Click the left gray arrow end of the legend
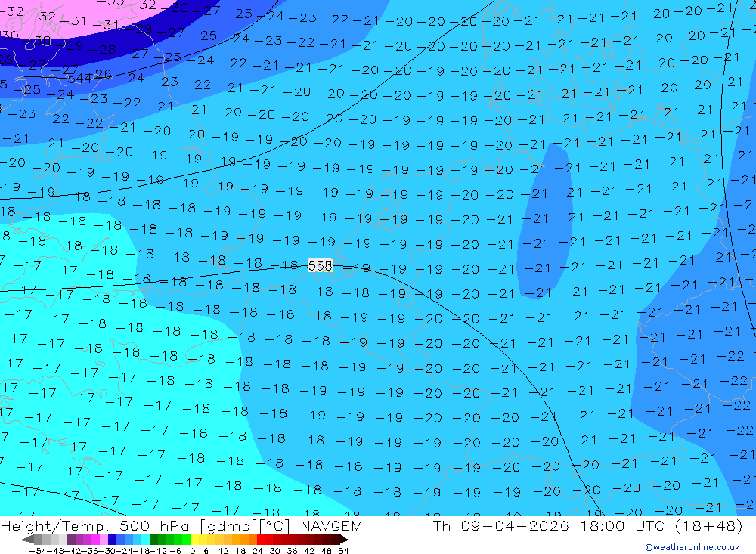 (x=27, y=540)
